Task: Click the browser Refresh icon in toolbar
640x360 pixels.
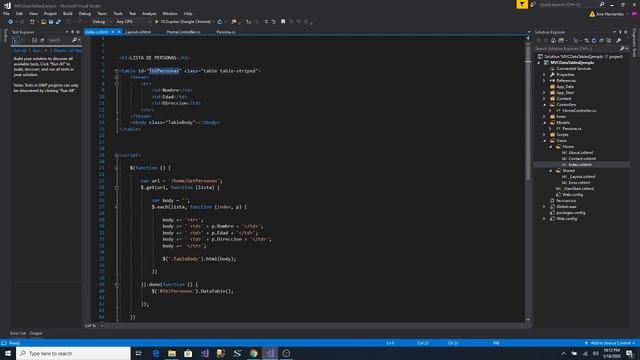Action: (220, 22)
